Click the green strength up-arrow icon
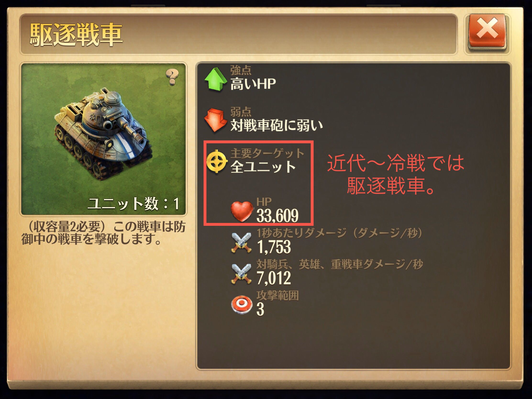532x399 pixels. [x=216, y=79]
